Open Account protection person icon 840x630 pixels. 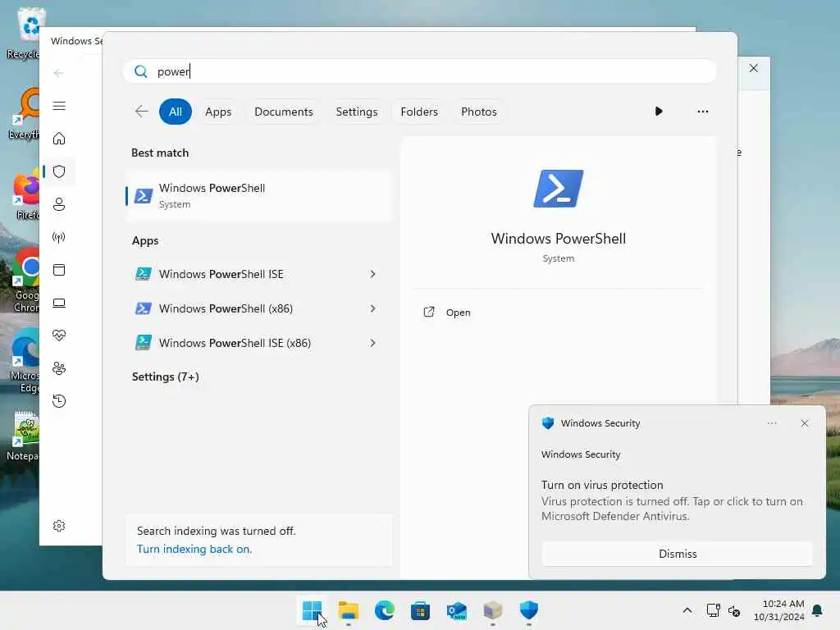coord(59,204)
